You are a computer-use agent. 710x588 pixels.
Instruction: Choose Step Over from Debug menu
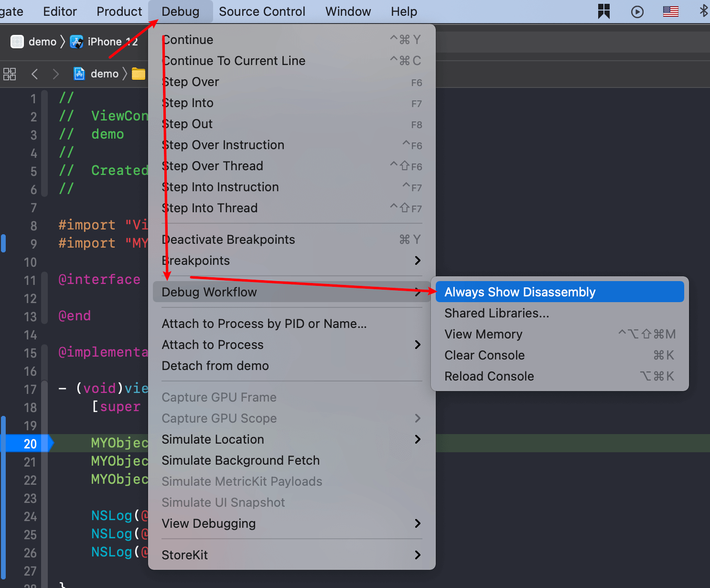click(x=191, y=82)
